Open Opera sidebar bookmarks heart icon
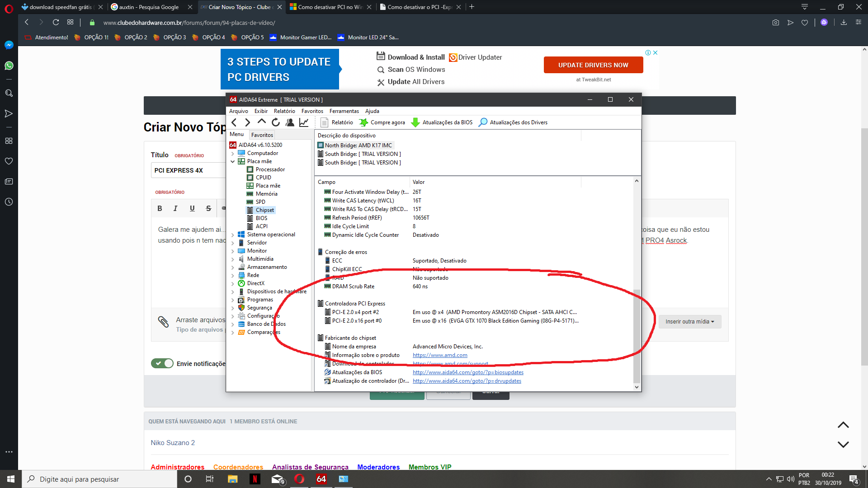Viewport: 868px width, 488px height. (x=9, y=161)
